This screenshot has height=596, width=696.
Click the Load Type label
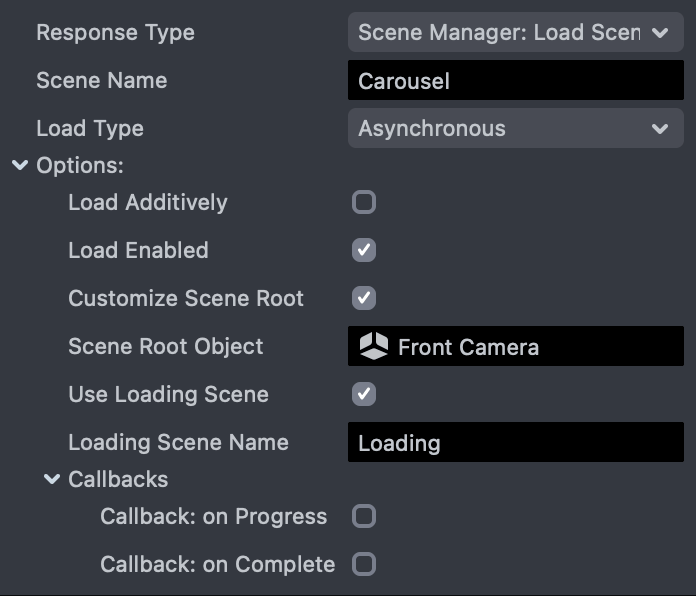(90, 129)
